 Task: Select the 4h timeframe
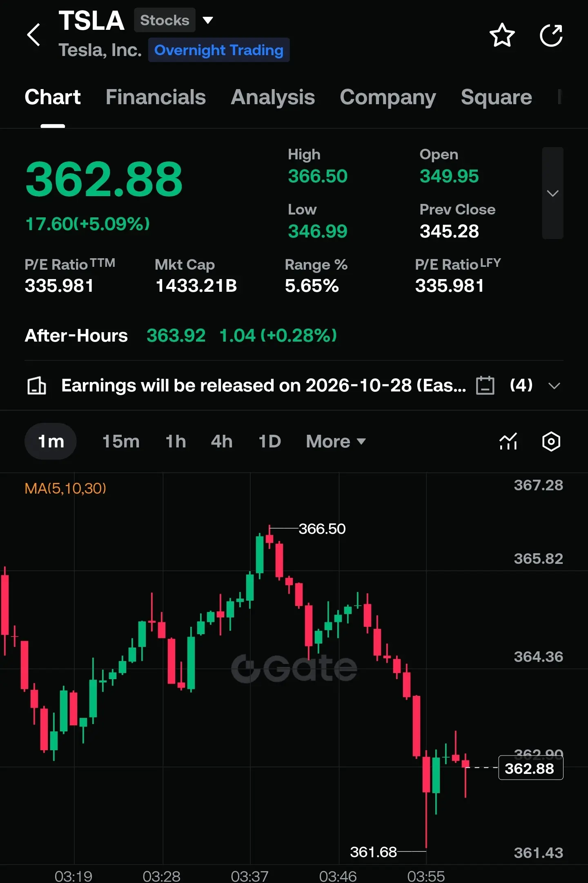222,441
